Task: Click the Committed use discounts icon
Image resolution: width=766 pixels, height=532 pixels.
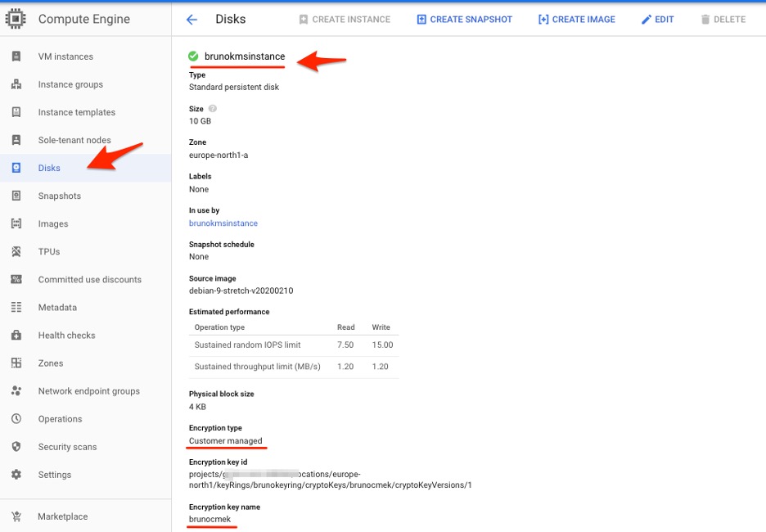Action: [x=16, y=279]
